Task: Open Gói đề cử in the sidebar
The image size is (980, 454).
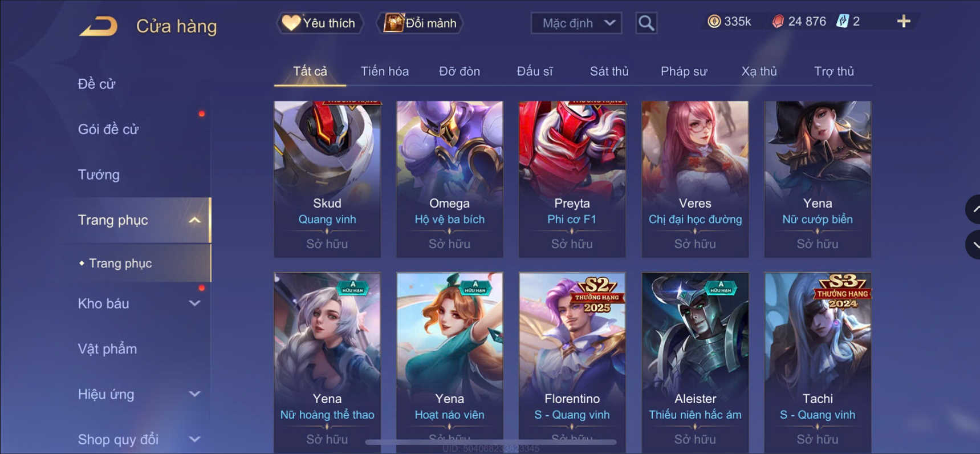Action: point(108,129)
